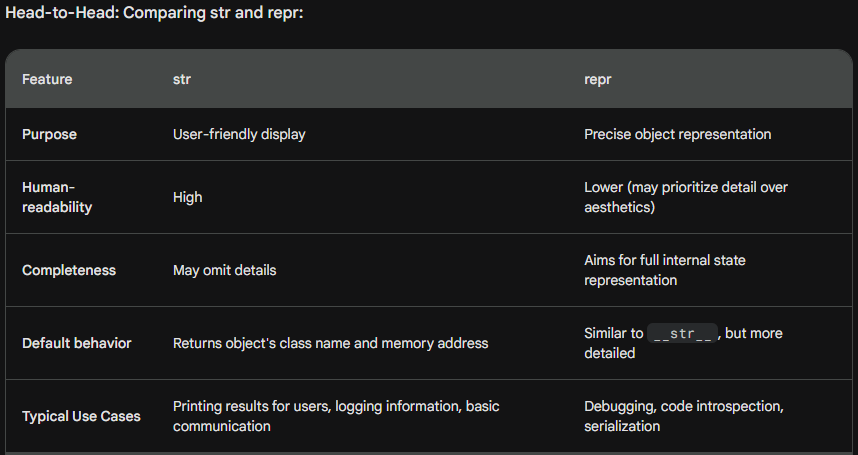
Task: Click the 'Debugging, code introspection, serialization' cell
Action: pos(683,416)
